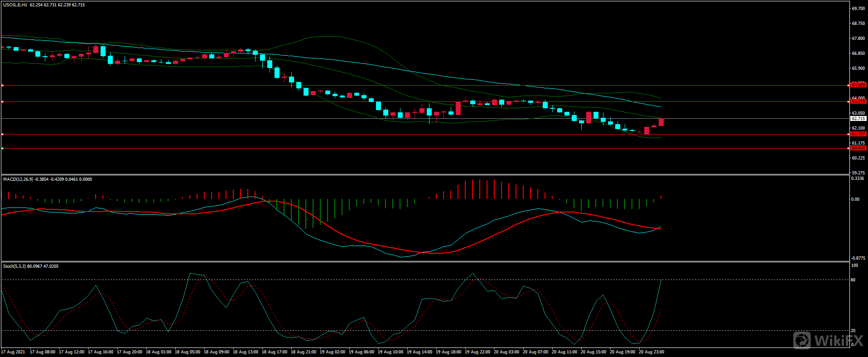Click the Stochastic 80 level label
This screenshot has width=868, height=357.
pyautogui.click(x=853, y=280)
